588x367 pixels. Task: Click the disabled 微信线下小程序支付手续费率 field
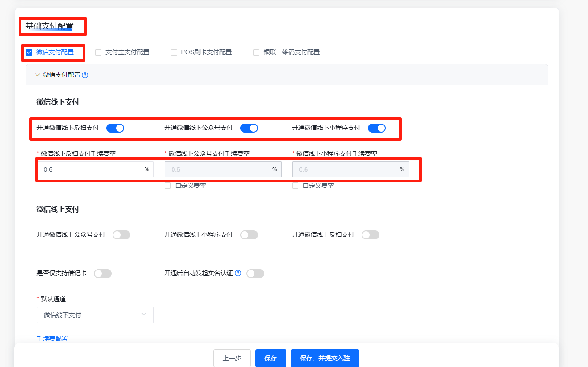pos(350,169)
